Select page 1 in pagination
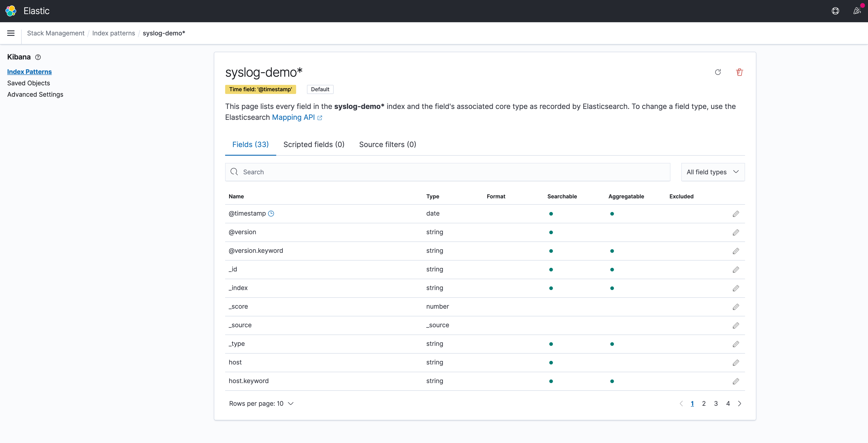Image resolution: width=868 pixels, height=443 pixels. click(692, 404)
